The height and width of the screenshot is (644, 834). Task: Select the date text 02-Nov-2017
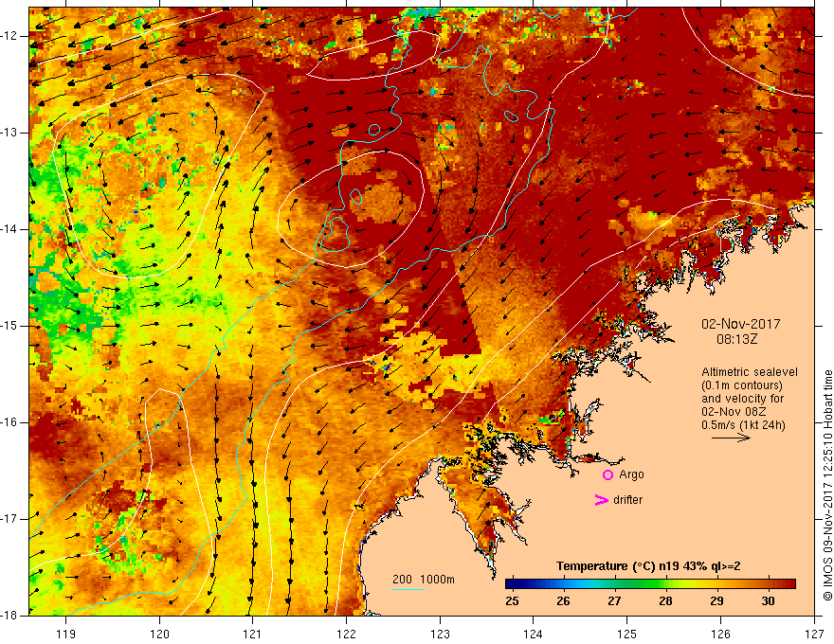coord(741,324)
